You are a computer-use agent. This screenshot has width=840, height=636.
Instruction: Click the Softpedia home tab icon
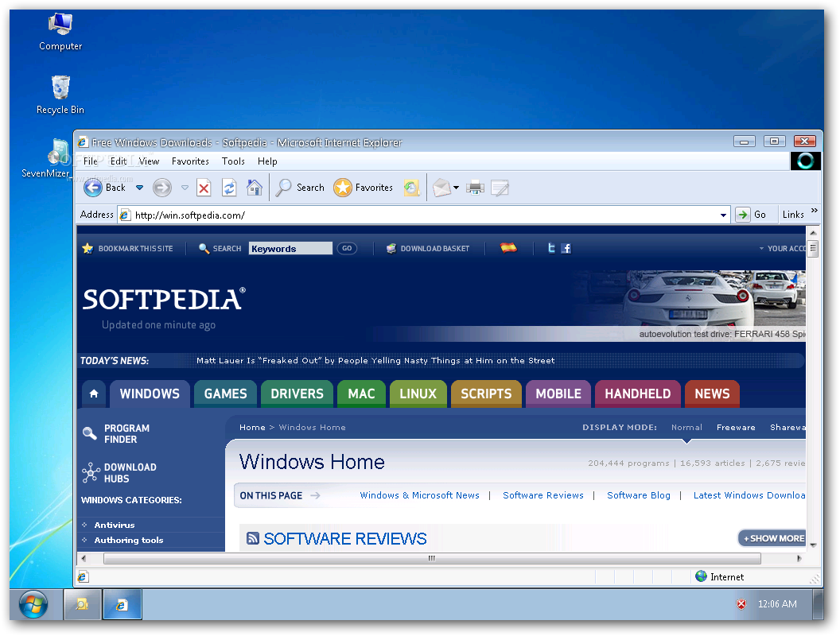point(94,394)
